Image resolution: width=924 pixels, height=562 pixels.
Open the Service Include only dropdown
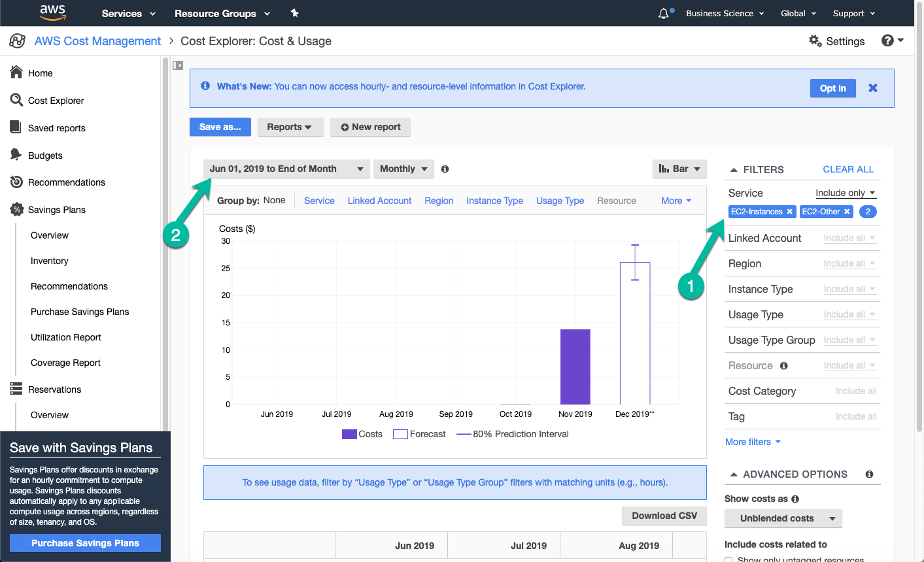(846, 193)
